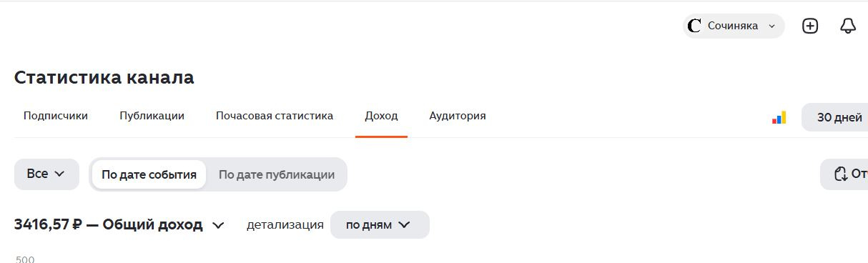Click the Общий доход metric selector

(x=119, y=224)
